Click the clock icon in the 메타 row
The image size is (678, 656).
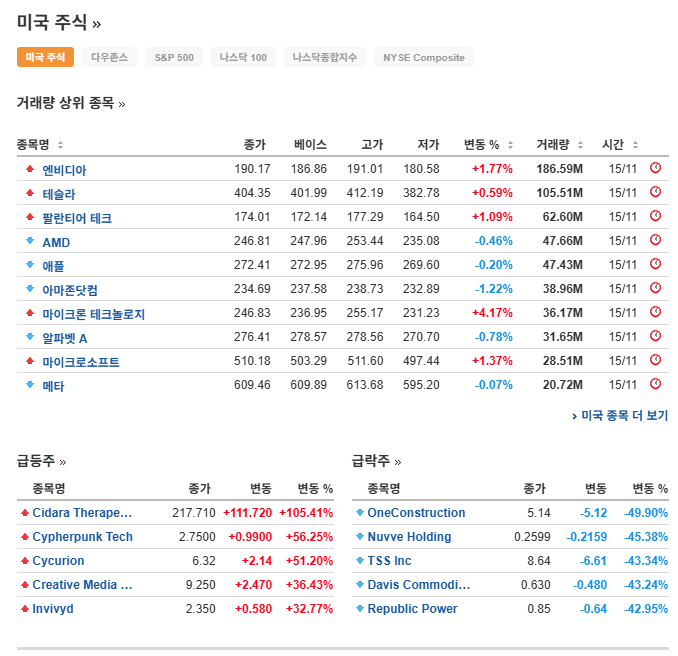click(655, 384)
